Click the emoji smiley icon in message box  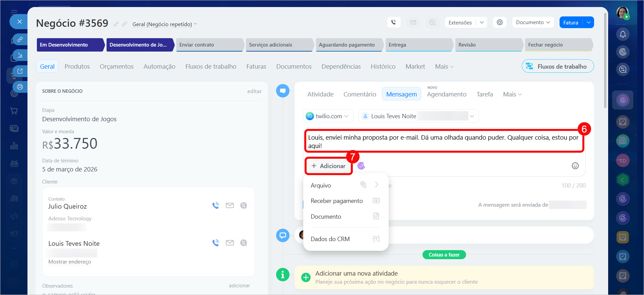(575, 166)
